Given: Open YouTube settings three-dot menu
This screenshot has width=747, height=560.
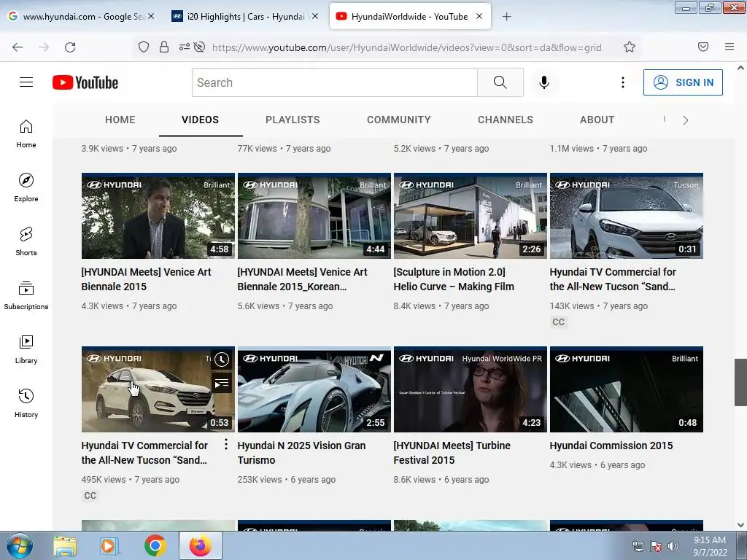Looking at the screenshot, I should (623, 82).
